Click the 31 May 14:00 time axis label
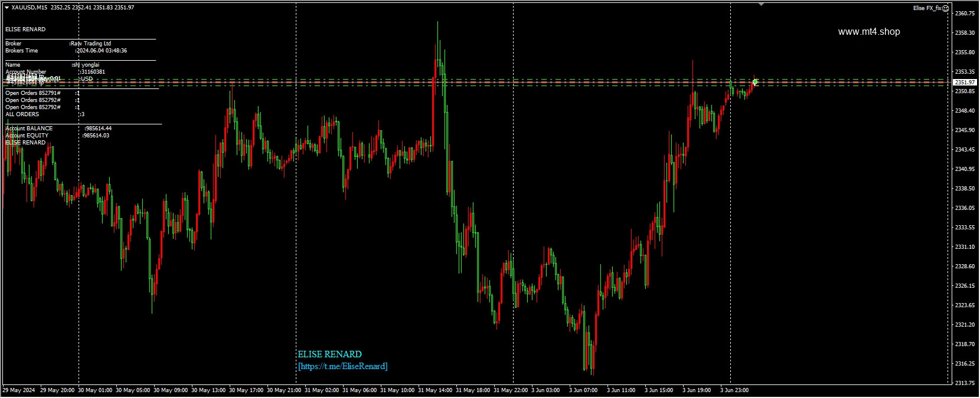Screen dimensions: 980x398 coord(435,390)
